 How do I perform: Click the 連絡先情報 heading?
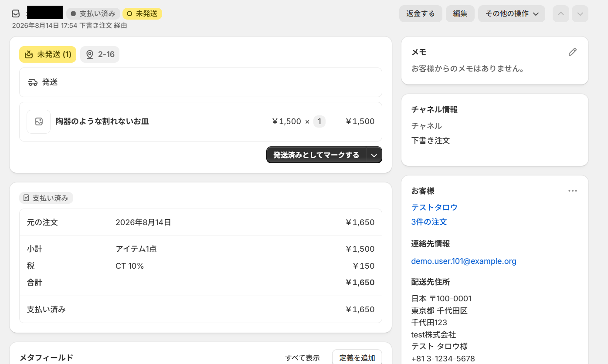(431, 244)
